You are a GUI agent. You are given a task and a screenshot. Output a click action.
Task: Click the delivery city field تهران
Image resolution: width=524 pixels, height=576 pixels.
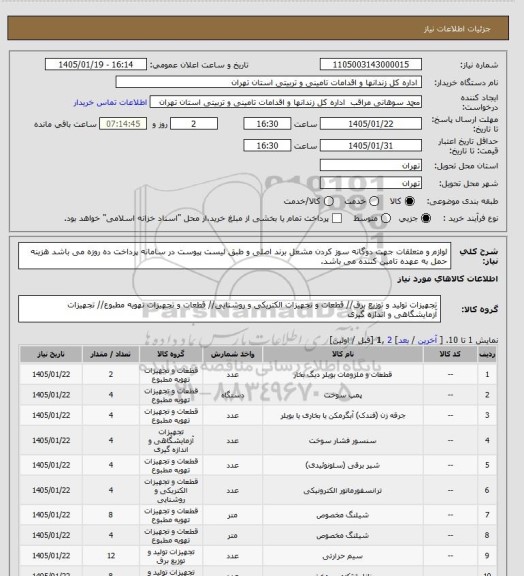371,183
